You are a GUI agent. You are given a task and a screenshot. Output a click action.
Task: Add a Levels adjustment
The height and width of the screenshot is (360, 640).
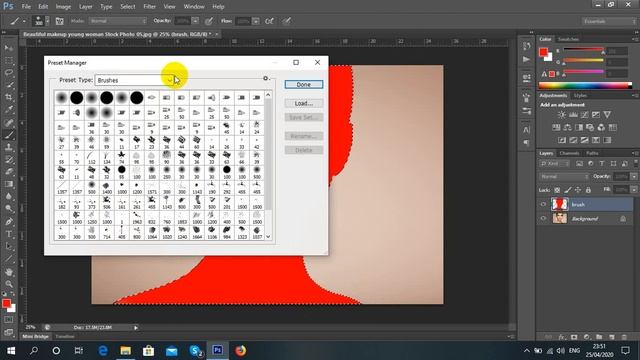(x=573, y=115)
